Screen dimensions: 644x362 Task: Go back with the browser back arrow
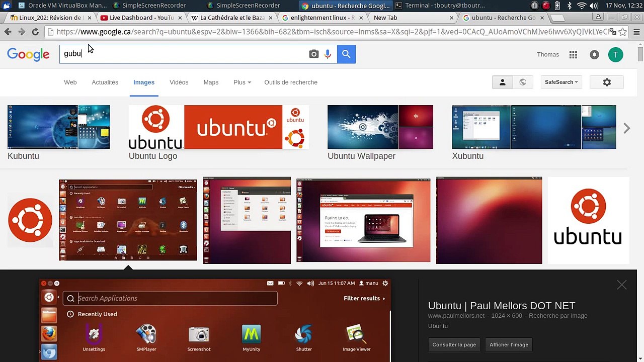point(8,32)
